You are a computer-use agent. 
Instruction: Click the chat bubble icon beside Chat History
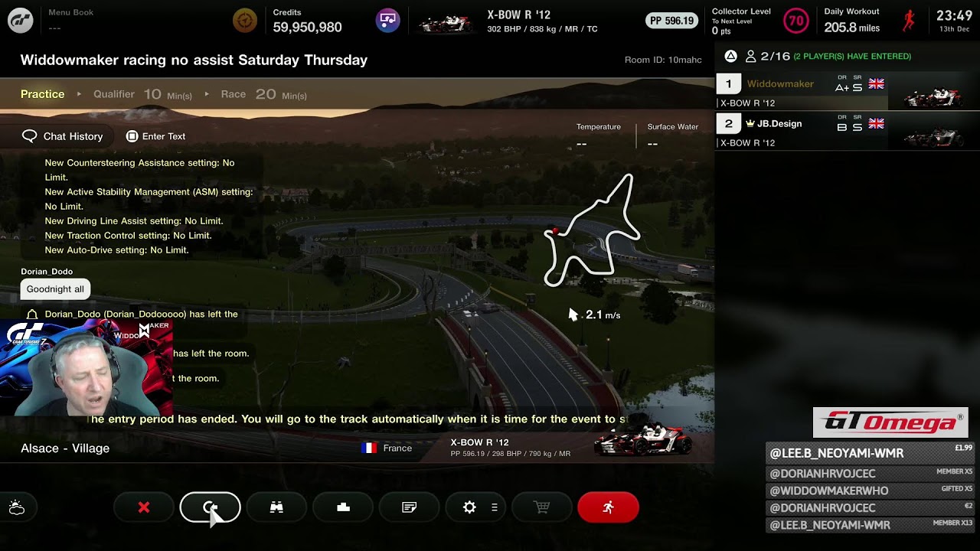click(29, 136)
